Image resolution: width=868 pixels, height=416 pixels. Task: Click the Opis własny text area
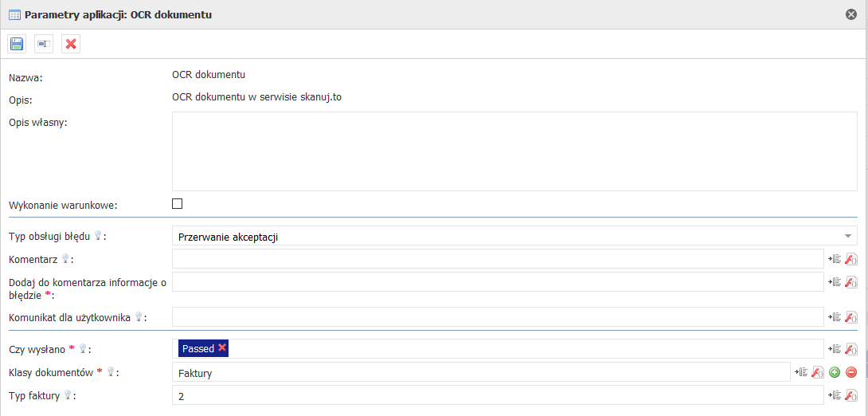click(514, 151)
